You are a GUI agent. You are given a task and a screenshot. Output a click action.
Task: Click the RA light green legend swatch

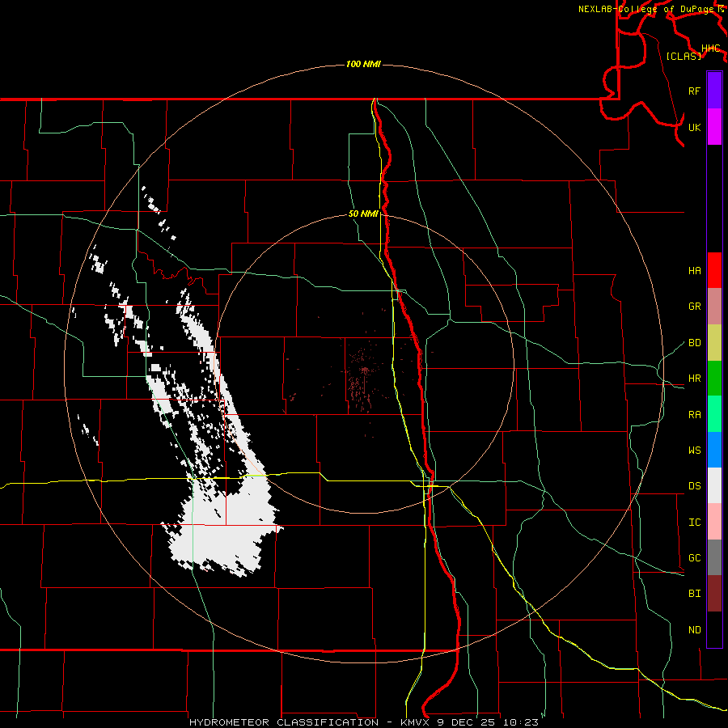click(x=714, y=414)
